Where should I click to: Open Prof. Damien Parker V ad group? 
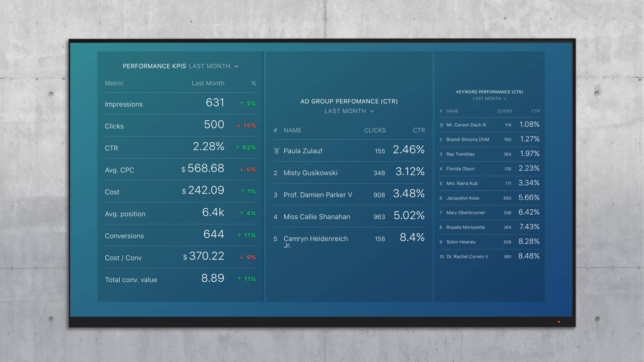[x=318, y=195]
